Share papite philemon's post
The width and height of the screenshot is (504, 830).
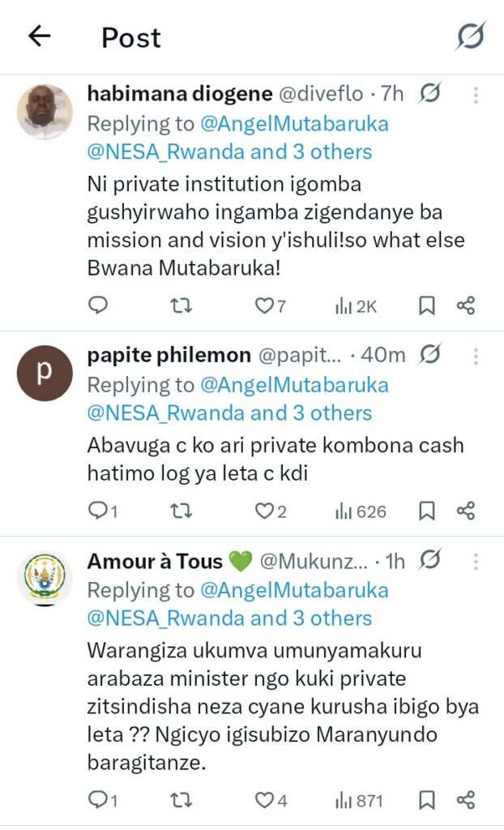click(x=465, y=511)
